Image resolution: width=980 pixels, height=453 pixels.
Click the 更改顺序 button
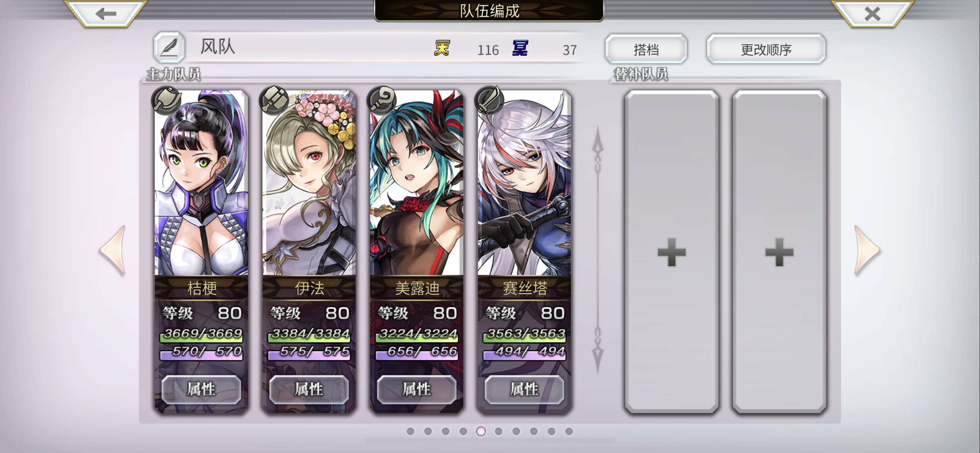point(766,49)
